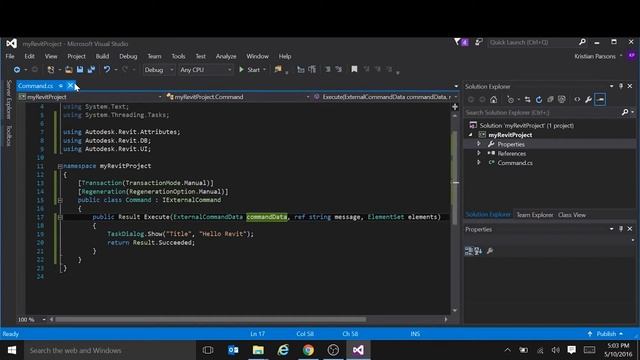This screenshot has width=640, height=360.
Task: Click the Save All toolbar icon
Action: [x=91, y=70]
